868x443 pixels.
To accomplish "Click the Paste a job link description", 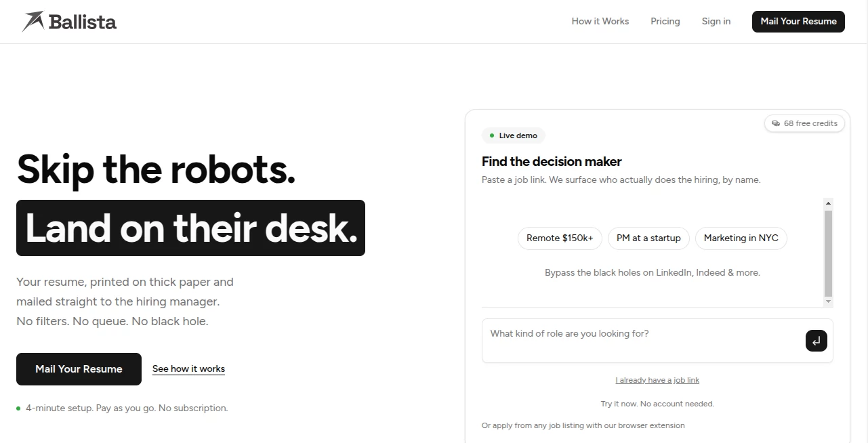I will point(621,180).
